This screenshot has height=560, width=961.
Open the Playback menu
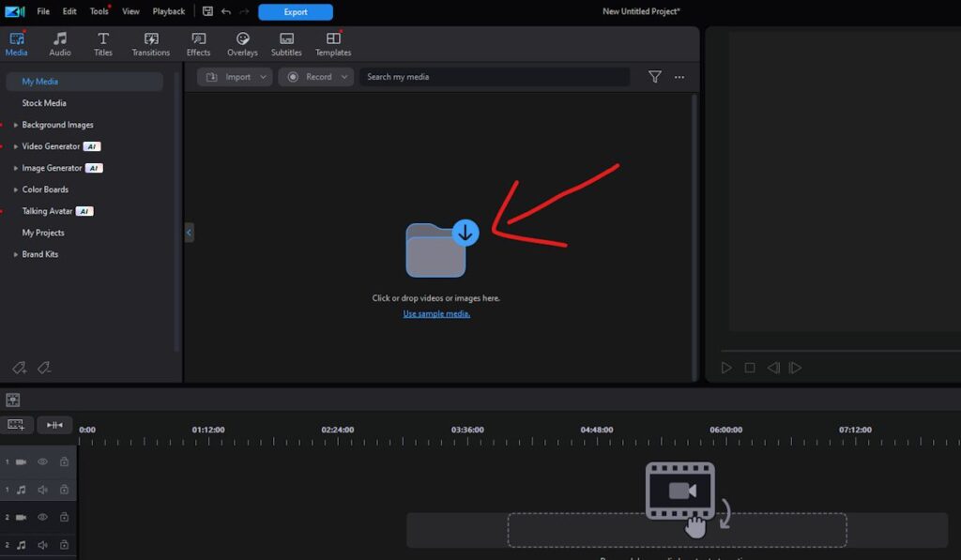(x=169, y=11)
